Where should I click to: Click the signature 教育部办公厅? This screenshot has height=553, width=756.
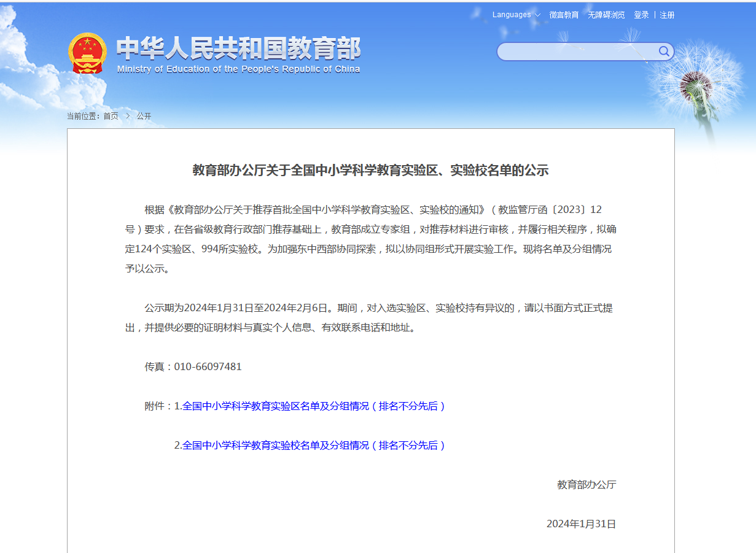[586, 485]
